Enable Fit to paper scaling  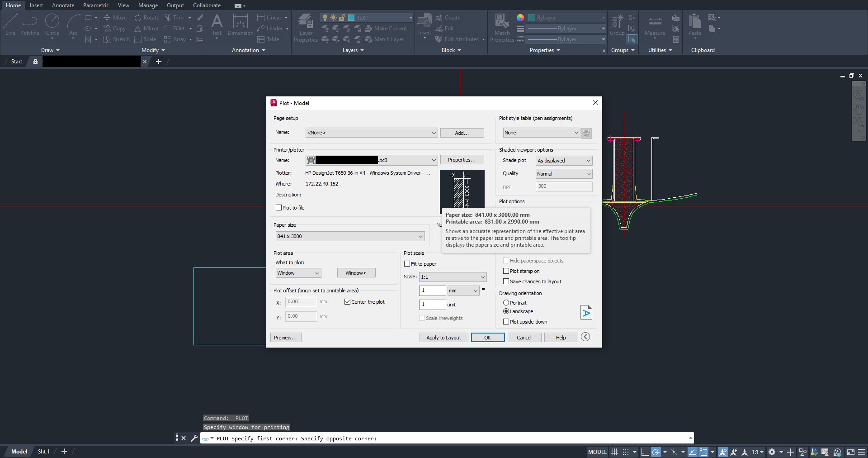point(407,263)
